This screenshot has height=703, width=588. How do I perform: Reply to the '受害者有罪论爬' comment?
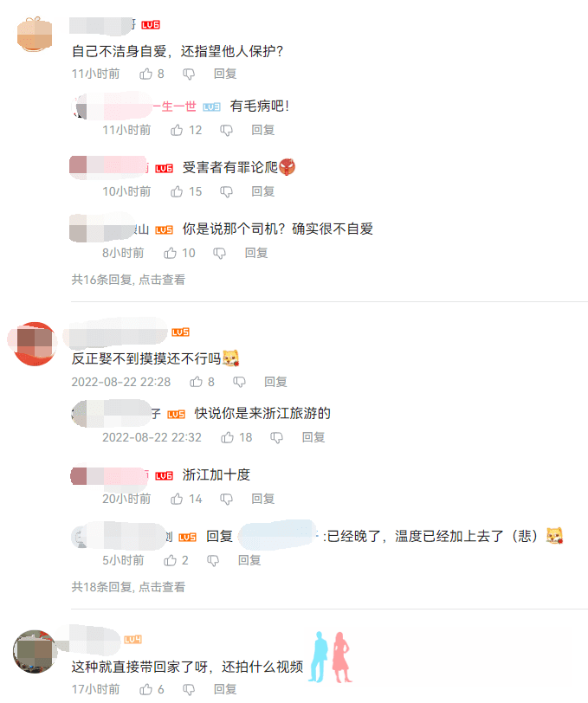pos(263,192)
